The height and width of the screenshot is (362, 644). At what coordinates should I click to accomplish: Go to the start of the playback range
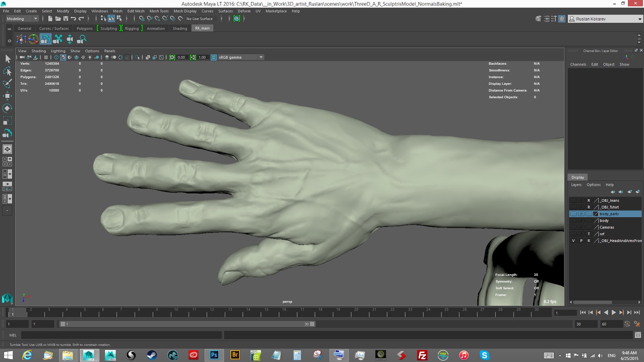583,313
